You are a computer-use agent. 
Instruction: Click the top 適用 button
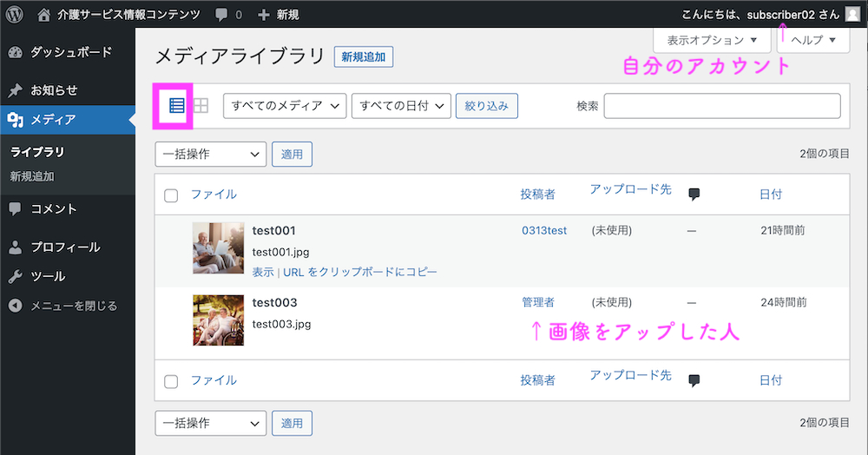point(292,154)
